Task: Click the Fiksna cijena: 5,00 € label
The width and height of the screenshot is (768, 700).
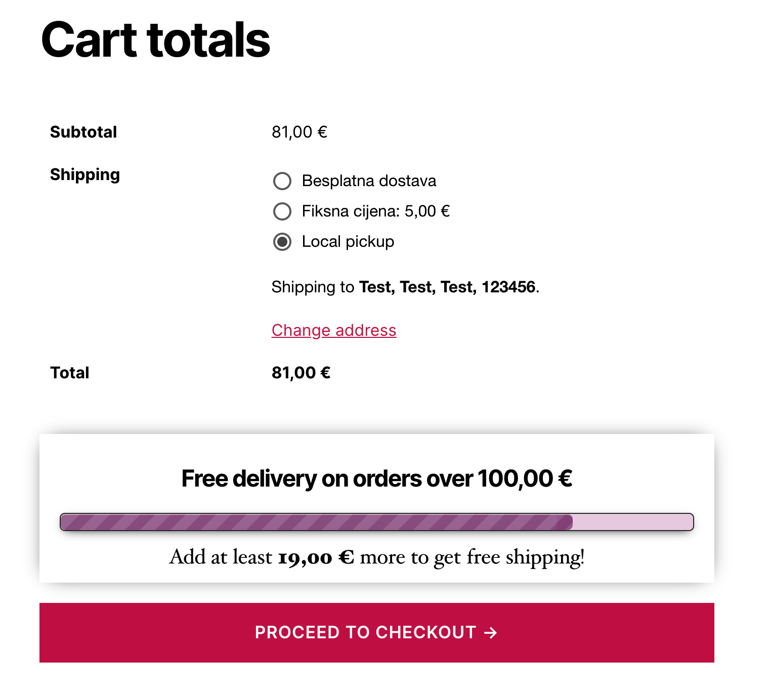Action: pyautogui.click(x=375, y=211)
